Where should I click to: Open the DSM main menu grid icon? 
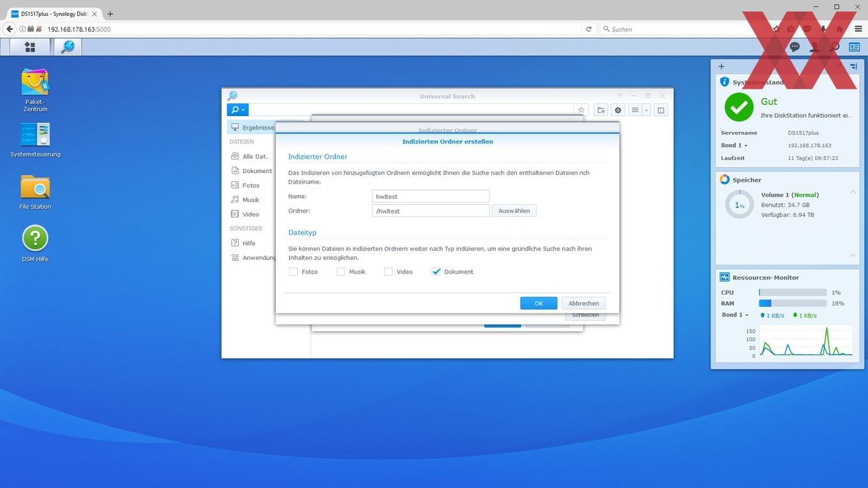(29, 47)
